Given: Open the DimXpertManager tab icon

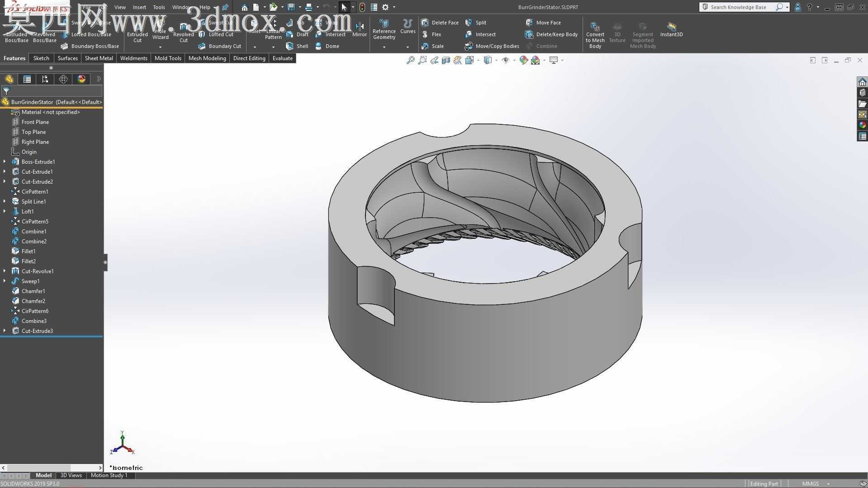Looking at the screenshot, I should coord(63,79).
